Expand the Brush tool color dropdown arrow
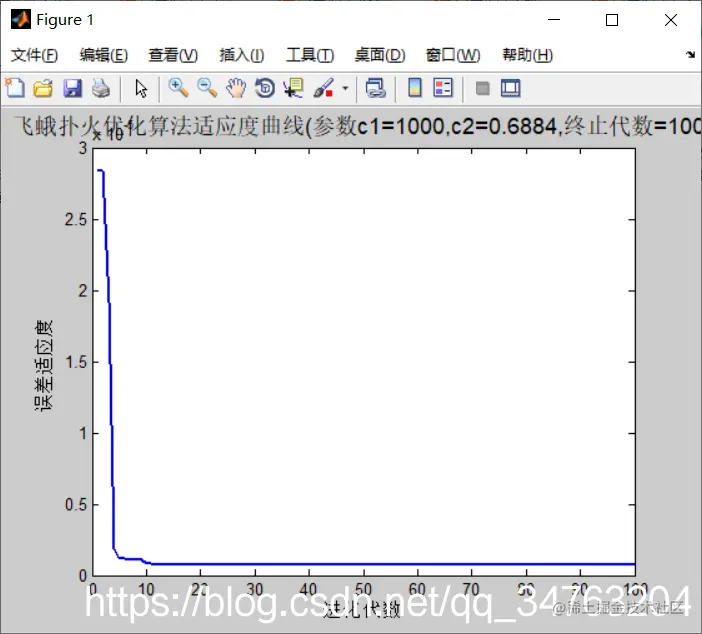 [345, 88]
